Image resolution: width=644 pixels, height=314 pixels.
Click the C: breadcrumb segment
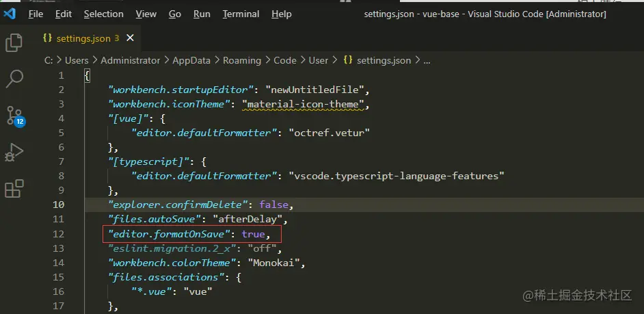point(49,60)
